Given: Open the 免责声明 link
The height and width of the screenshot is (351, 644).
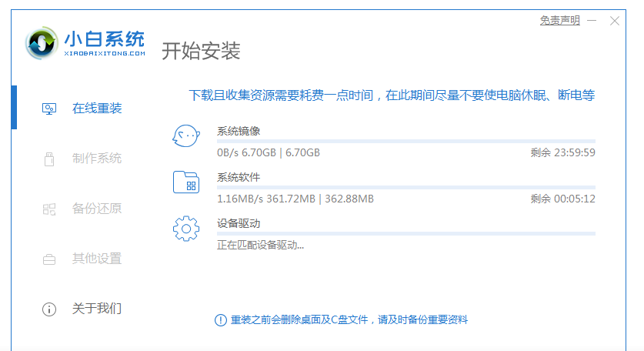Looking at the screenshot, I should click(x=559, y=21).
